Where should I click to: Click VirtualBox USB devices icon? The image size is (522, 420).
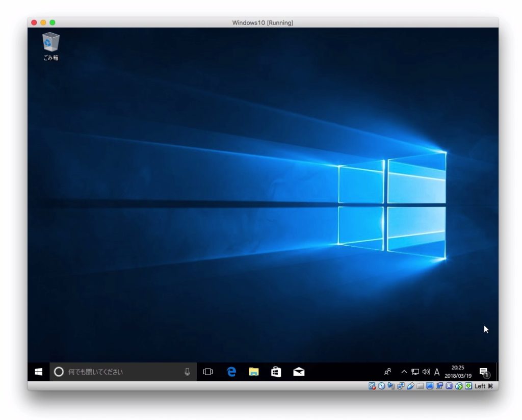(x=410, y=386)
